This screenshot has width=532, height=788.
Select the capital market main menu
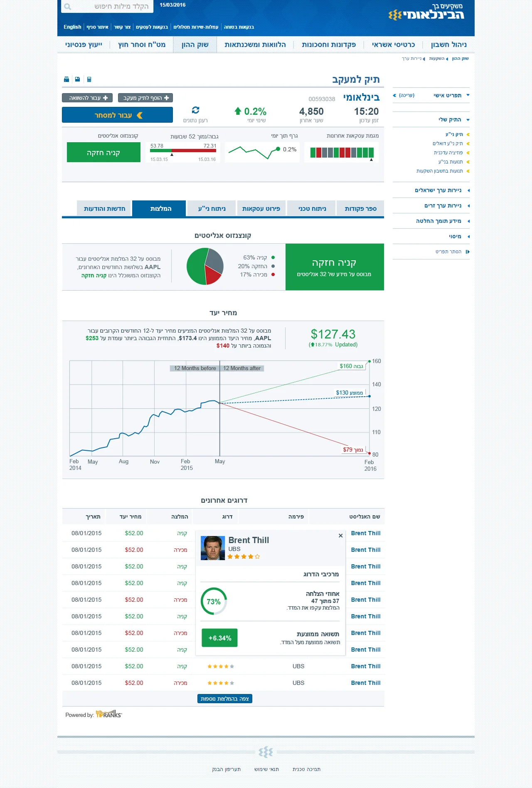click(x=195, y=44)
